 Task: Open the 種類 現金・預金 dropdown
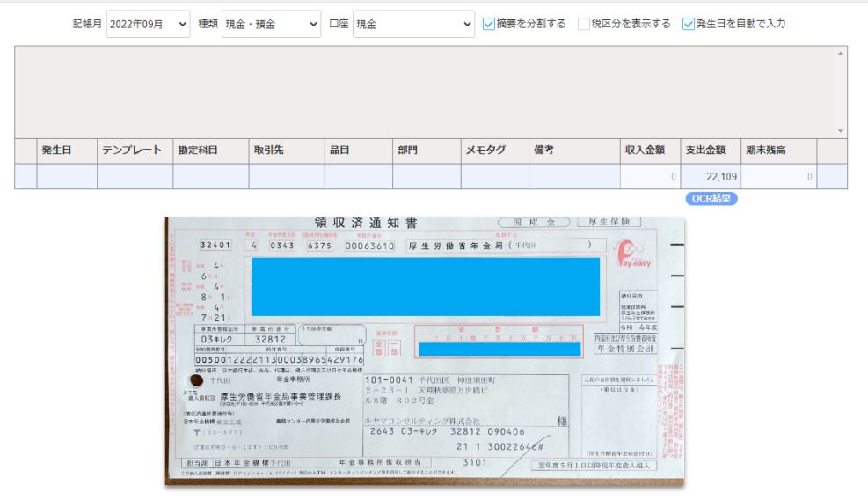click(271, 24)
